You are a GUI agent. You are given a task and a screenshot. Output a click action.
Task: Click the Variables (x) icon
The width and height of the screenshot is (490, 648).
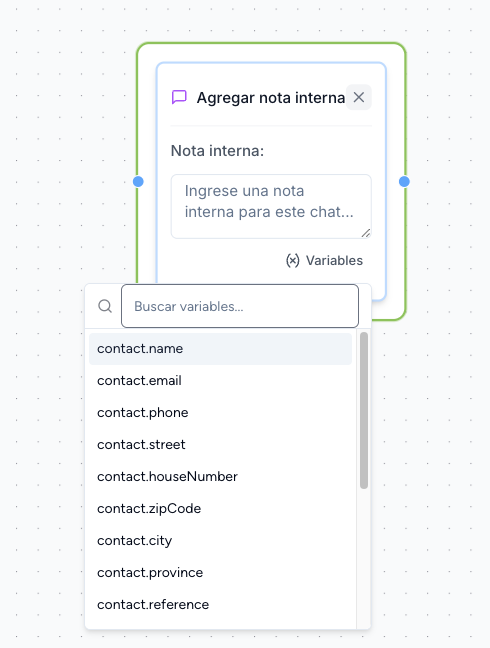point(293,261)
